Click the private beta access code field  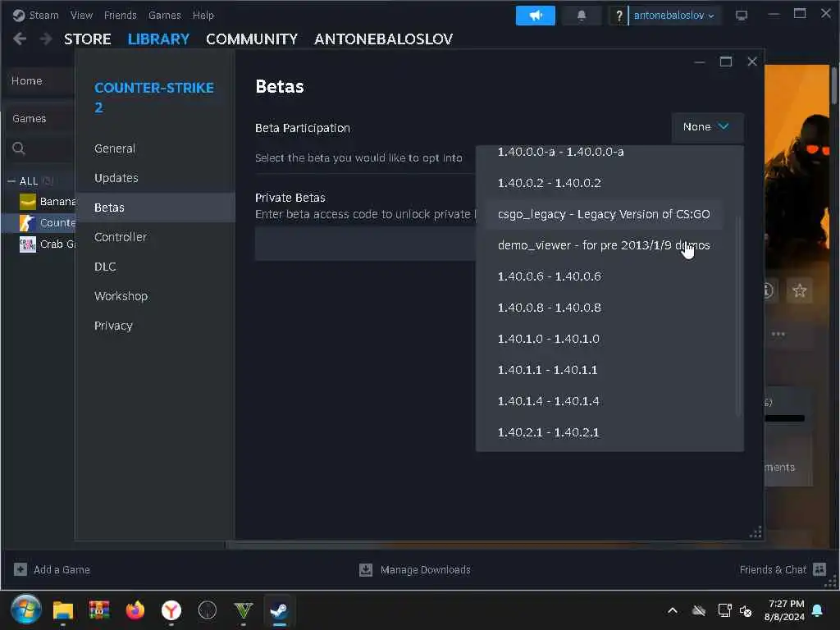click(x=365, y=244)
